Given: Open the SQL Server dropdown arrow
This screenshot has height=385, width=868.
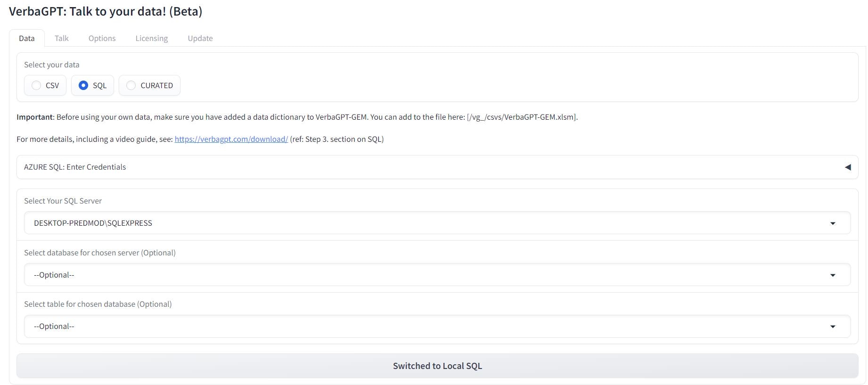Looking at the screenshot, I should pos(833,223).
